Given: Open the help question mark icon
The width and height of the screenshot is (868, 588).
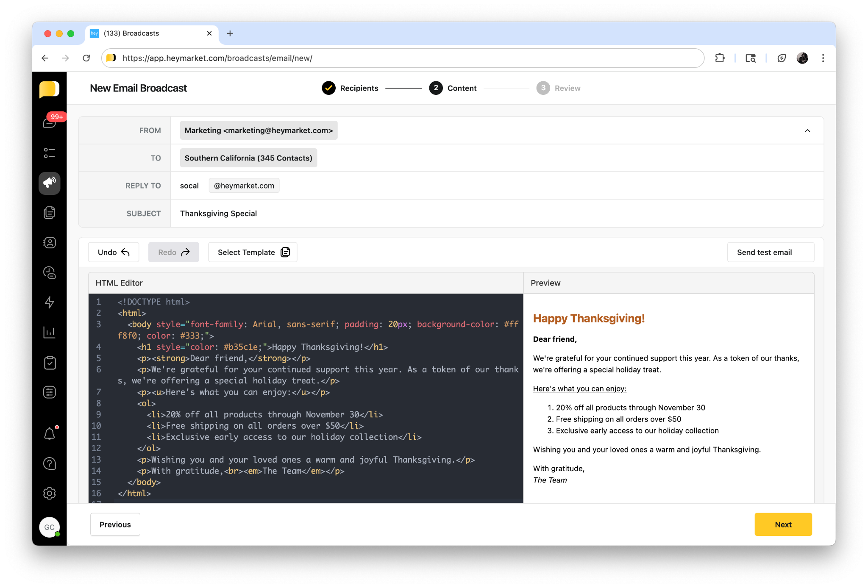Looking at the screenshot, I should [50, 464].
